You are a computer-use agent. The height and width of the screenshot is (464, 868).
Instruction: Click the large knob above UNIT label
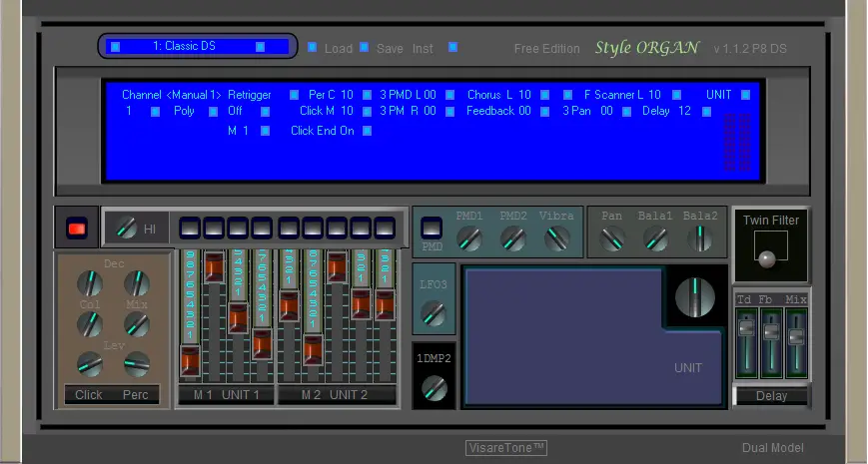tap(695, 297)
